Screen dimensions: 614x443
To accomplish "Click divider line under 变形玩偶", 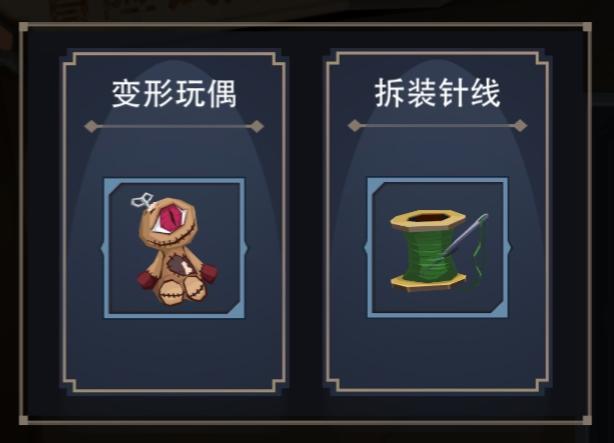I will 174,126.
